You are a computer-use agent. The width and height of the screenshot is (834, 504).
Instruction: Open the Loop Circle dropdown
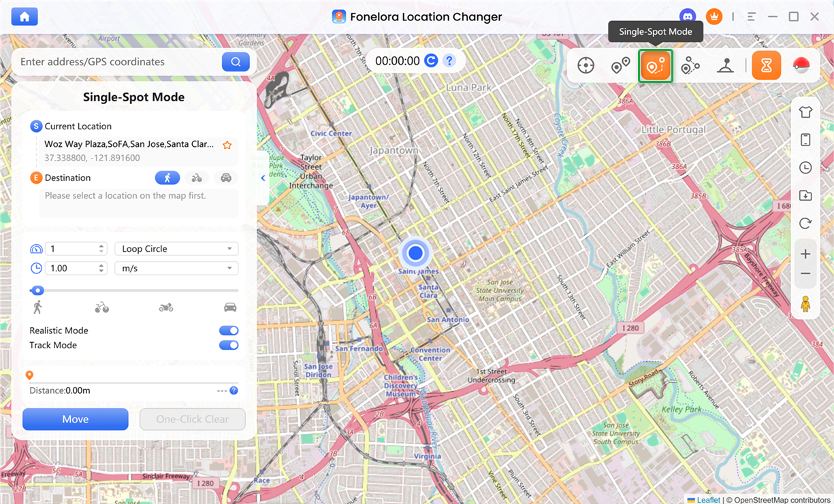click(176, 249)
